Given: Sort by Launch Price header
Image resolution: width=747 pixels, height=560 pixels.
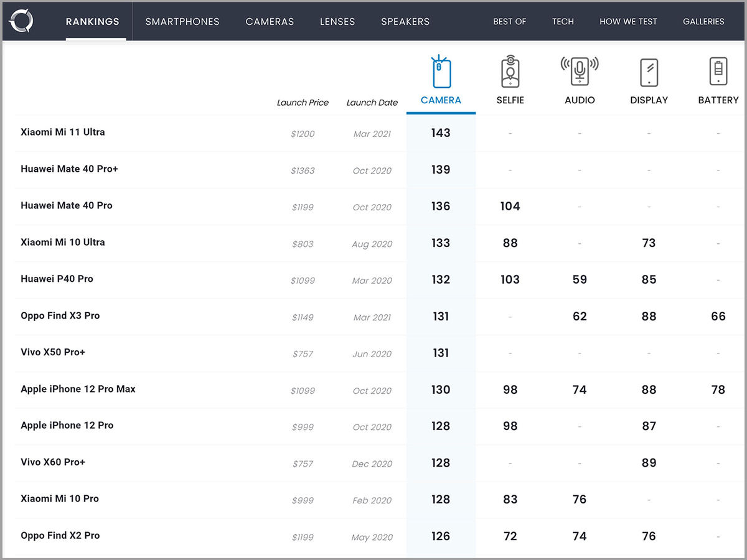Looking at the screenshot, I should point(303,103).
